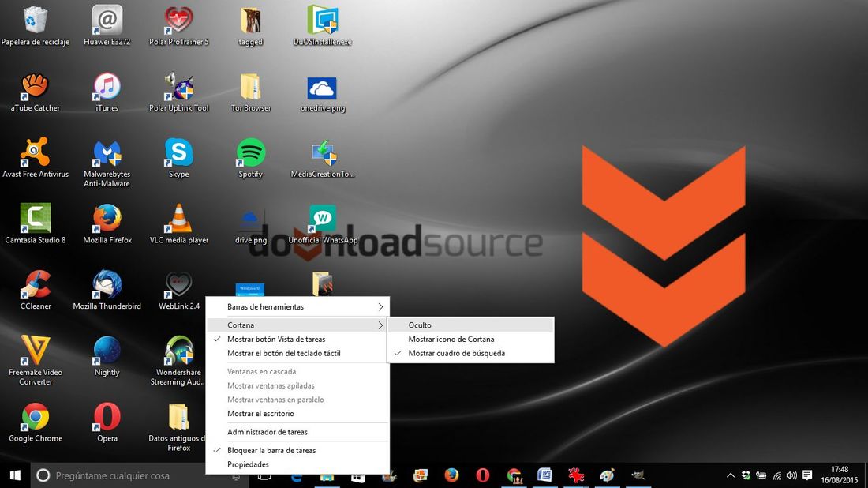The height and width of the screenshot is (488, 868).
Task: Open the Paint palette taskbar icon
Action: point(607,475)
